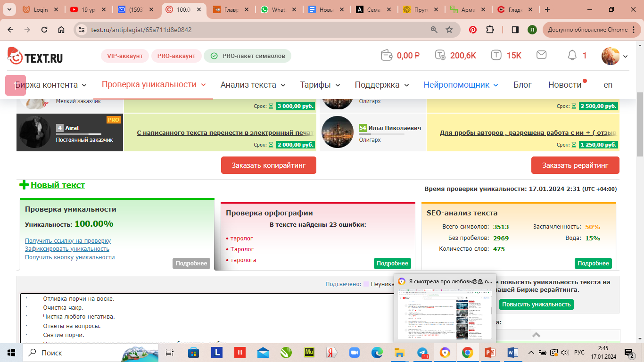Click the 200,6K symbols package icon
644x362 pixels.
coord(440,55)
